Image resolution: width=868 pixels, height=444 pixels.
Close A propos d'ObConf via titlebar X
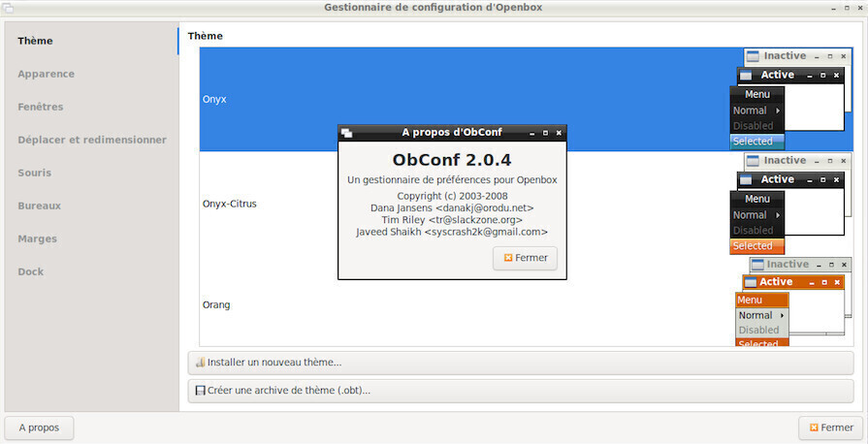click(559, 134)
